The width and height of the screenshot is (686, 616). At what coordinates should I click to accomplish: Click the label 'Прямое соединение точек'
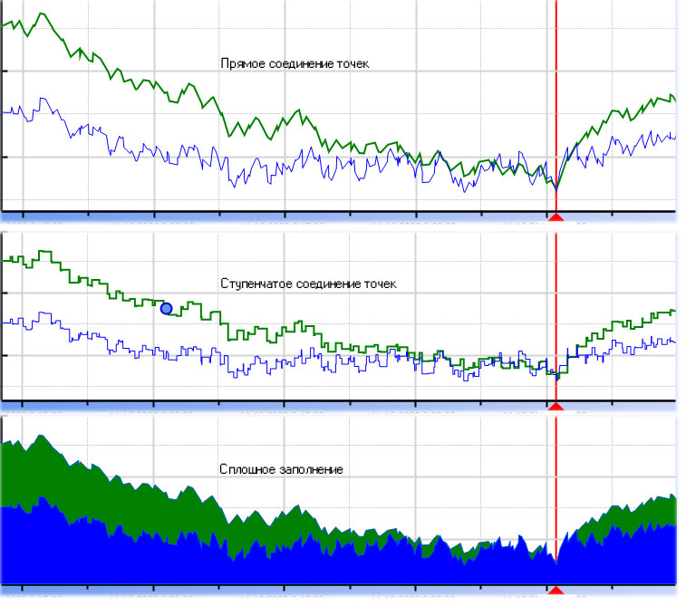(x=295, y=63)
